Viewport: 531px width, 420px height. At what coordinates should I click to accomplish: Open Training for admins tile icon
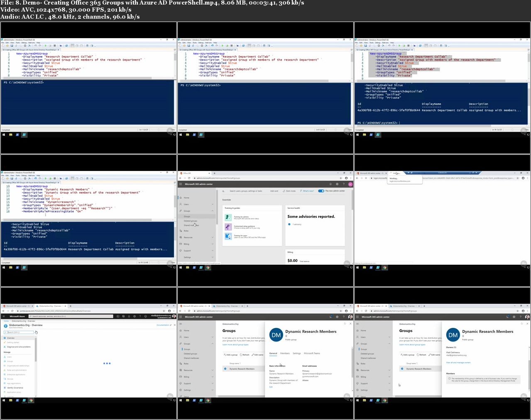[x=228, y=217]
